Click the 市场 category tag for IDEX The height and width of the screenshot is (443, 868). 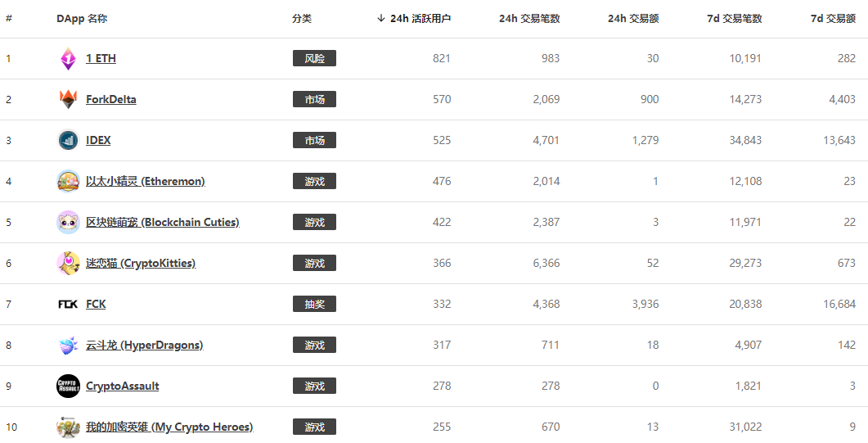[314, 140]
